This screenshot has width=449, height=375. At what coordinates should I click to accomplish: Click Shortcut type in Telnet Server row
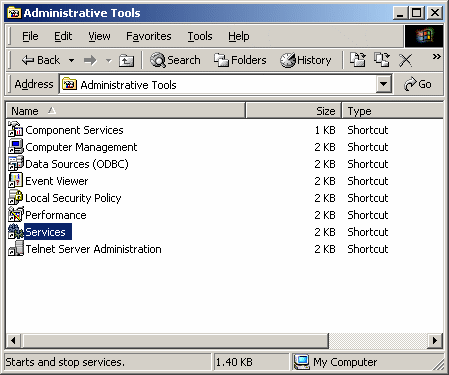click(x=368, y=249)
